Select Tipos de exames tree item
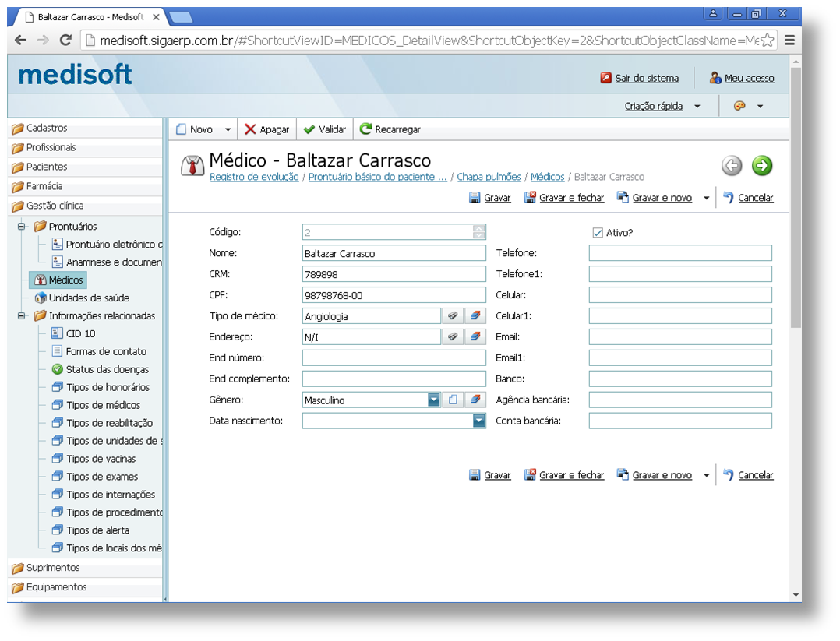 coord(95,477)
